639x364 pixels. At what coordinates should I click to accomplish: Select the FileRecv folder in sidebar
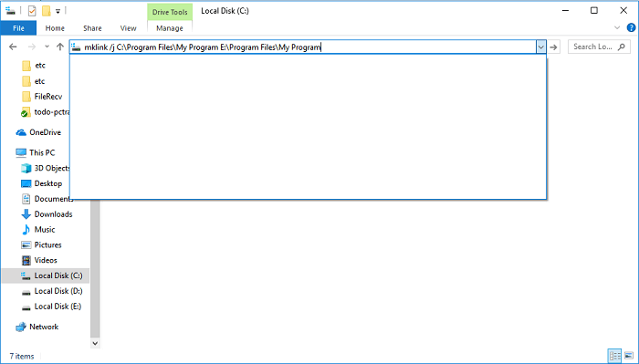point(48,97)
